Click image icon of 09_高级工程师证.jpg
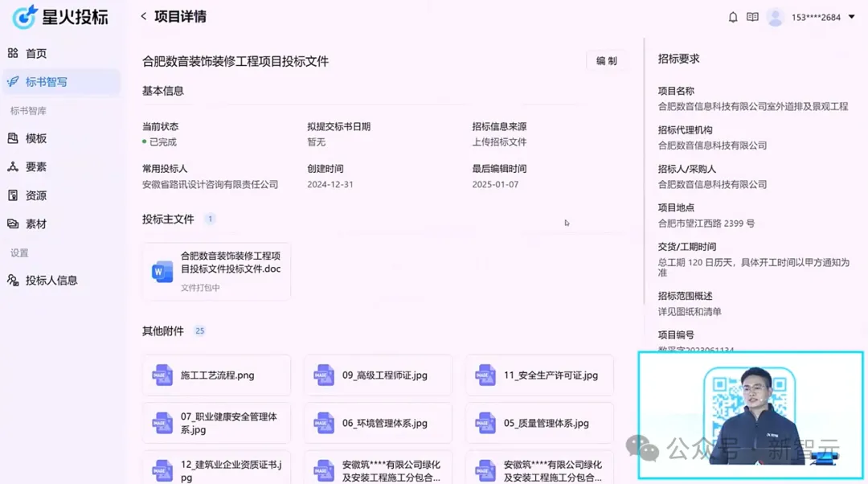 pyautogui.click(x=324, y=375)
